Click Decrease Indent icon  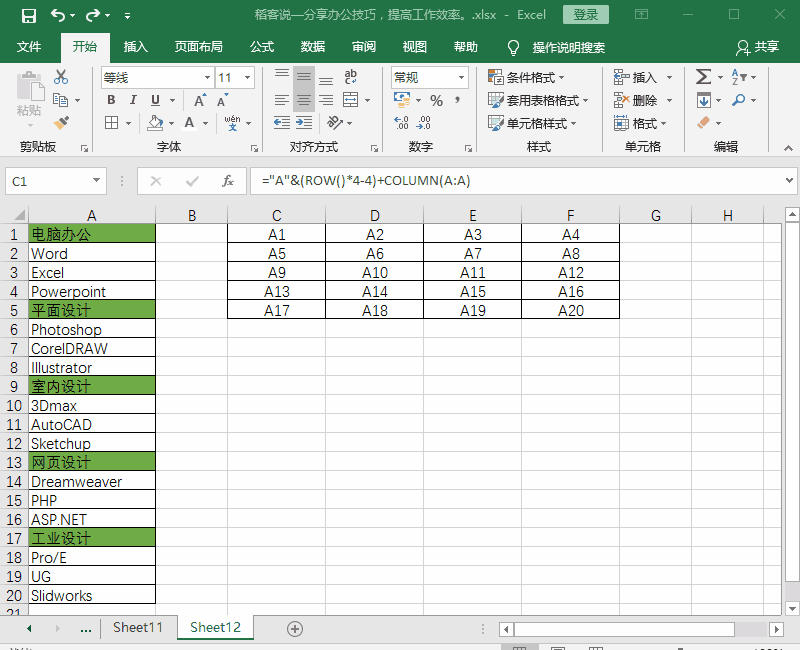point(282,122)
